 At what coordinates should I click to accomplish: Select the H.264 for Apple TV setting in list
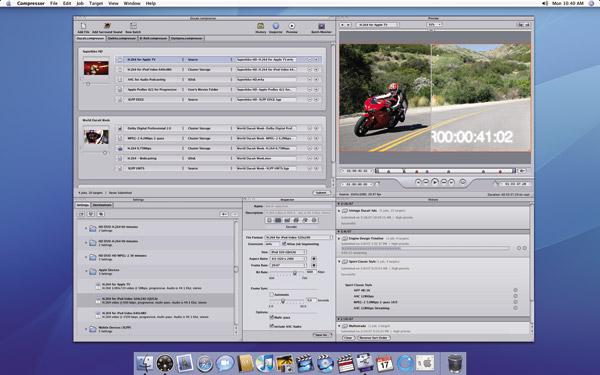tap(156, 286)
